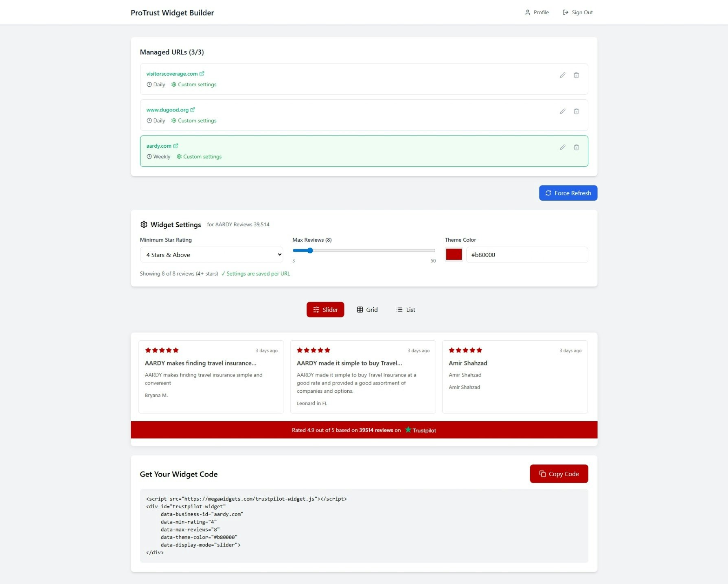Open the Minimum Star Rating dropdown
Viewport: 728px width, 584px height.
(x=211, y=254)
